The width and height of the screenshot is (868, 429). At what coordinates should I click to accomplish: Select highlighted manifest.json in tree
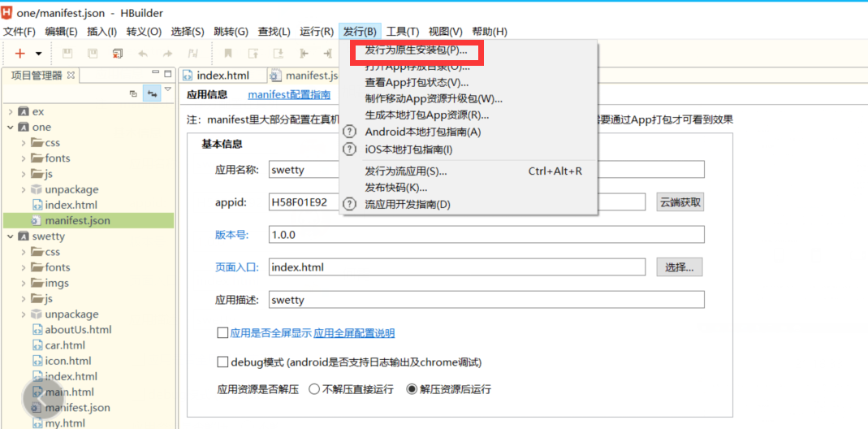pos(77,221)
